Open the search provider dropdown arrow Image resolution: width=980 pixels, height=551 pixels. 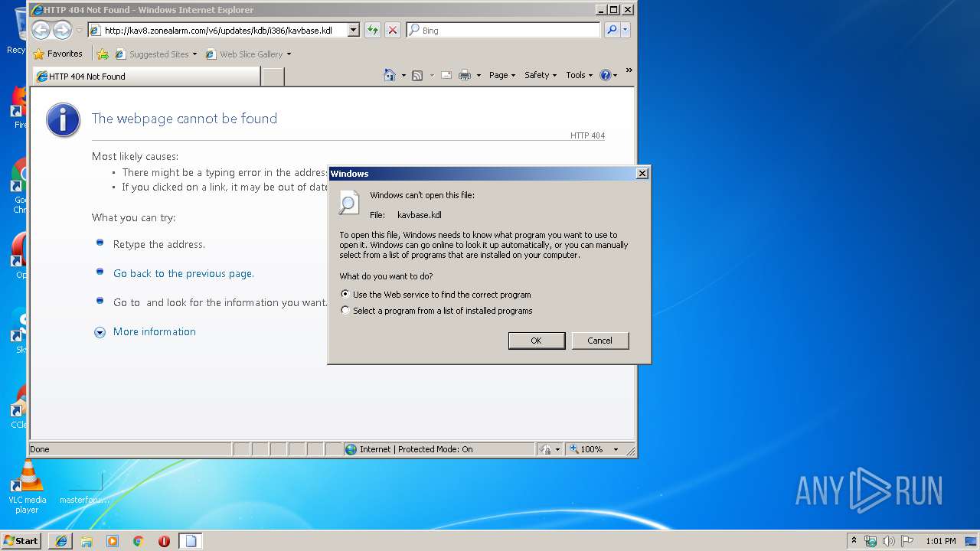click(626, 31)
